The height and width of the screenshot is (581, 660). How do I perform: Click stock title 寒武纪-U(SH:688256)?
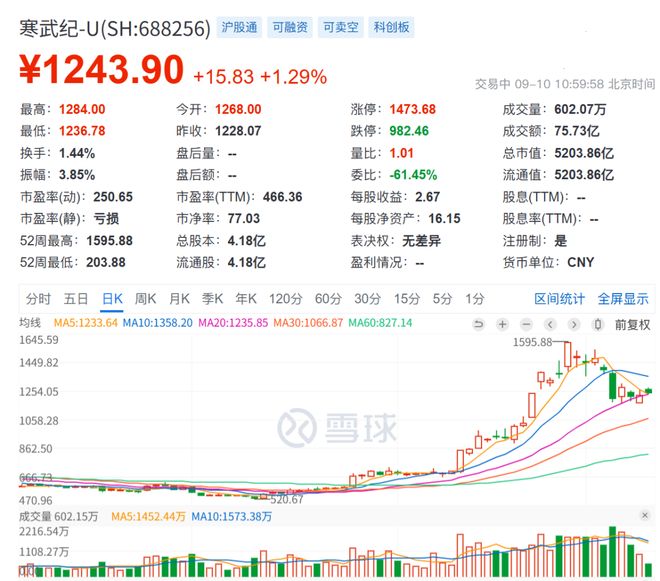[x=115, y=29]
